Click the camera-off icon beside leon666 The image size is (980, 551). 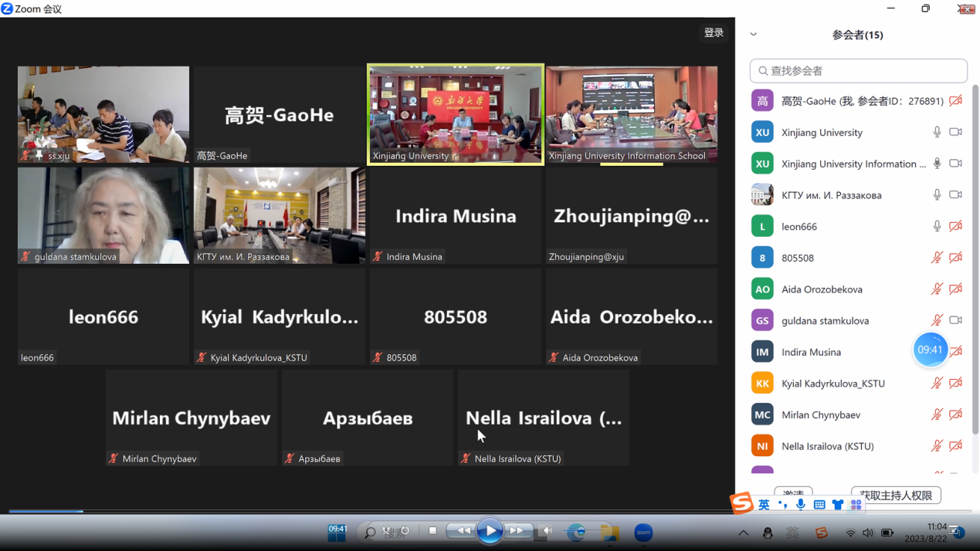(955, 226)
